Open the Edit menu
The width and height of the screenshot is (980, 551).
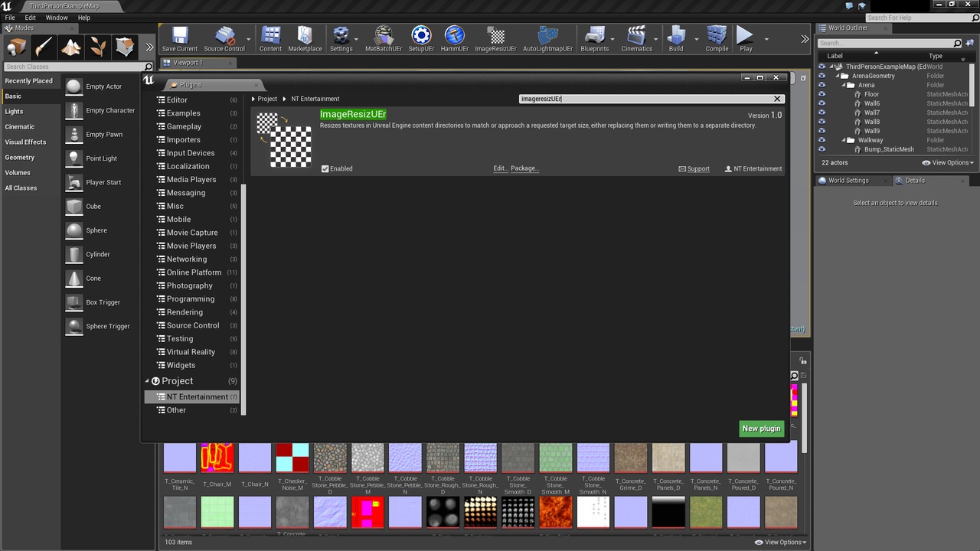[x=30, y=18]
